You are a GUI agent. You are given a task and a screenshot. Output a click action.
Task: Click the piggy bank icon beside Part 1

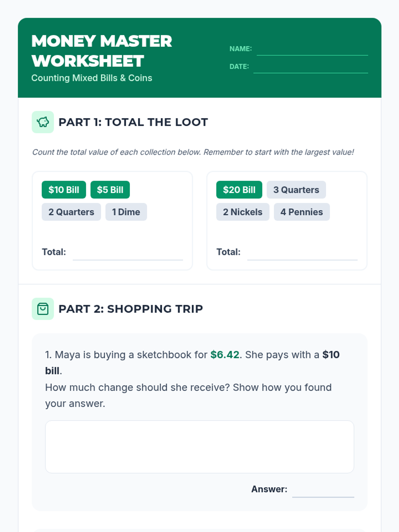tap(43, 122)
